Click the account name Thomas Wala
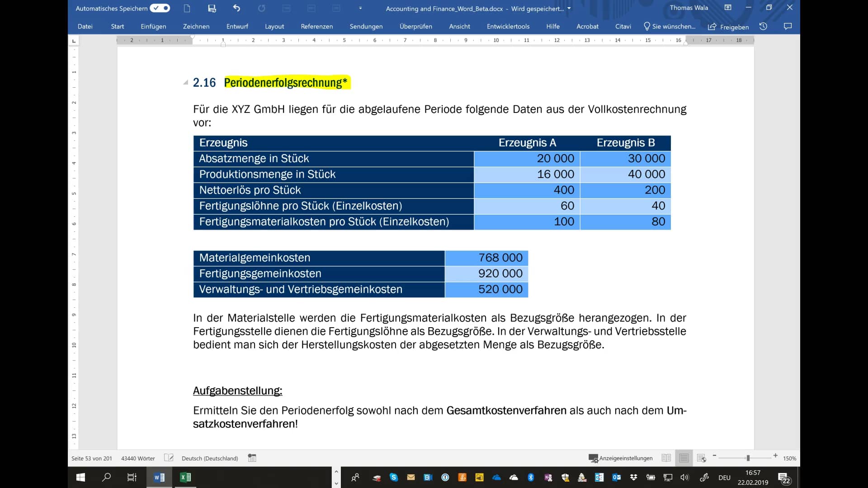 tap(689, 8)
